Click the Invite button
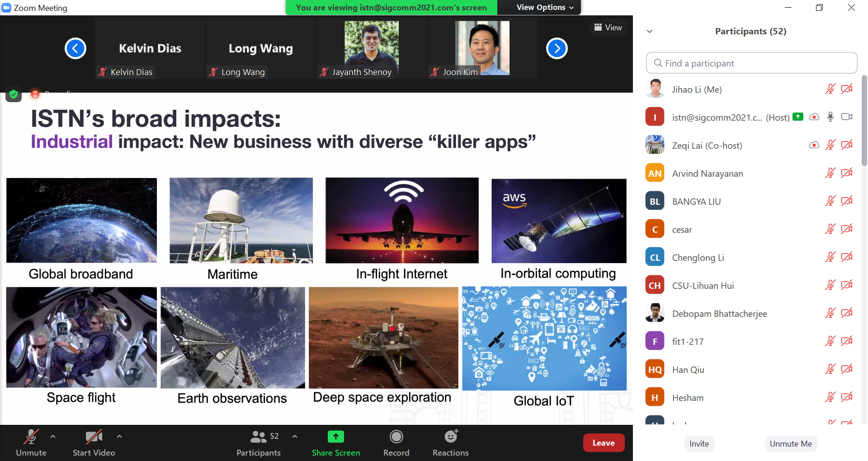This screenshot has width=868, height=461. click(x=699, y=444)
